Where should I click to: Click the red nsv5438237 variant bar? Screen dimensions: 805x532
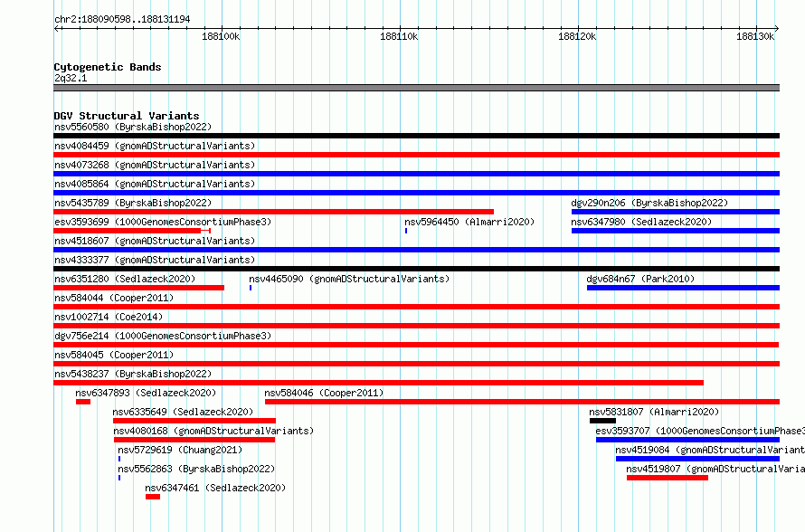[x=378, y=383]
